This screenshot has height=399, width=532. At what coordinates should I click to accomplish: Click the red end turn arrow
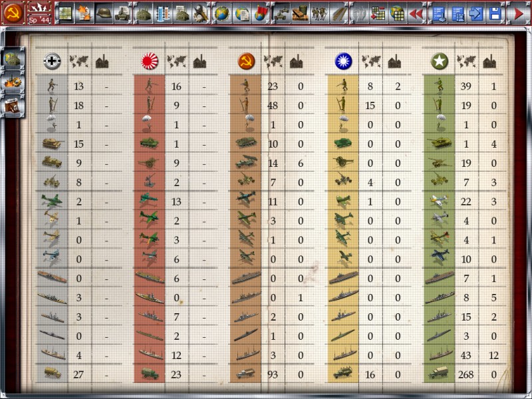[519, 13]
